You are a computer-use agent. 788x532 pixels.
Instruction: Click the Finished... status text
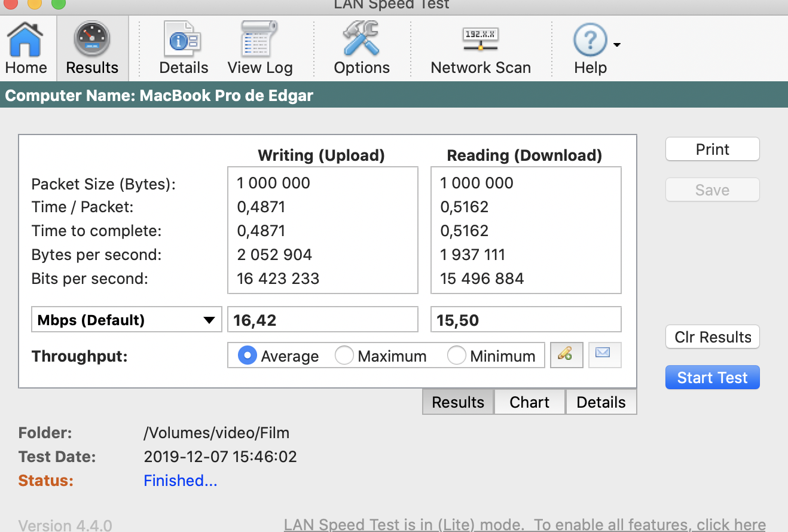[x=181, y=481]
